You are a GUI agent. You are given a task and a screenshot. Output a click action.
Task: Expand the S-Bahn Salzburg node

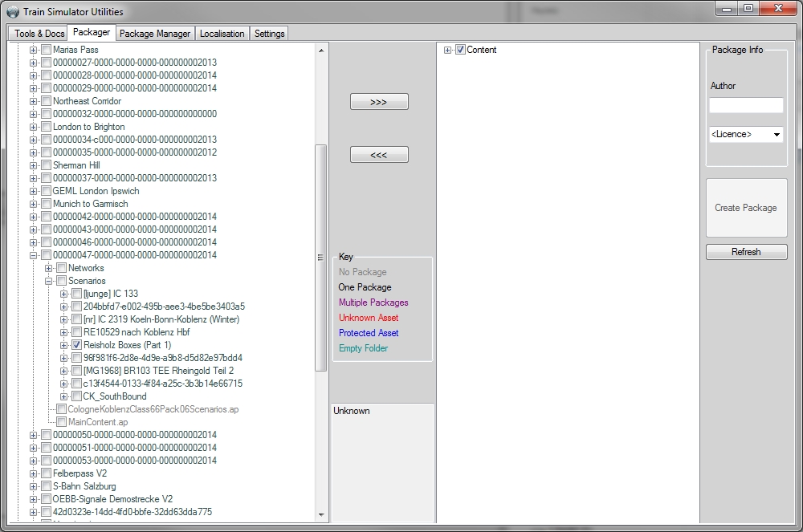click(33, 486)
